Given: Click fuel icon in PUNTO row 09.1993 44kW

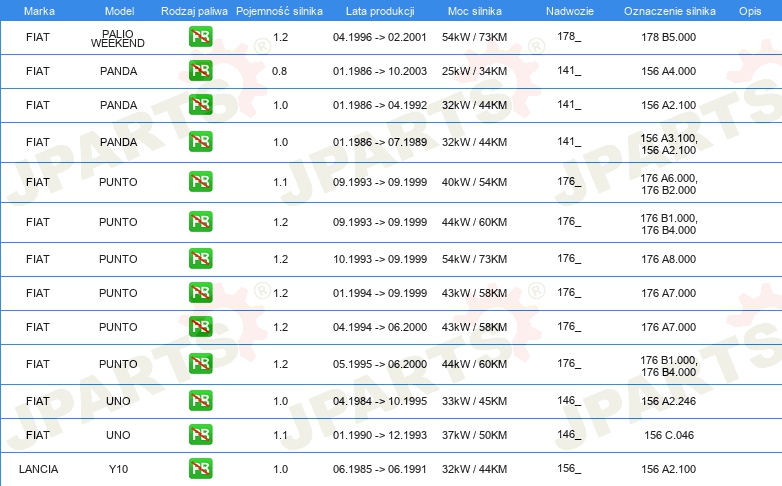Looking at the screenshot, I should click(200, 221).
